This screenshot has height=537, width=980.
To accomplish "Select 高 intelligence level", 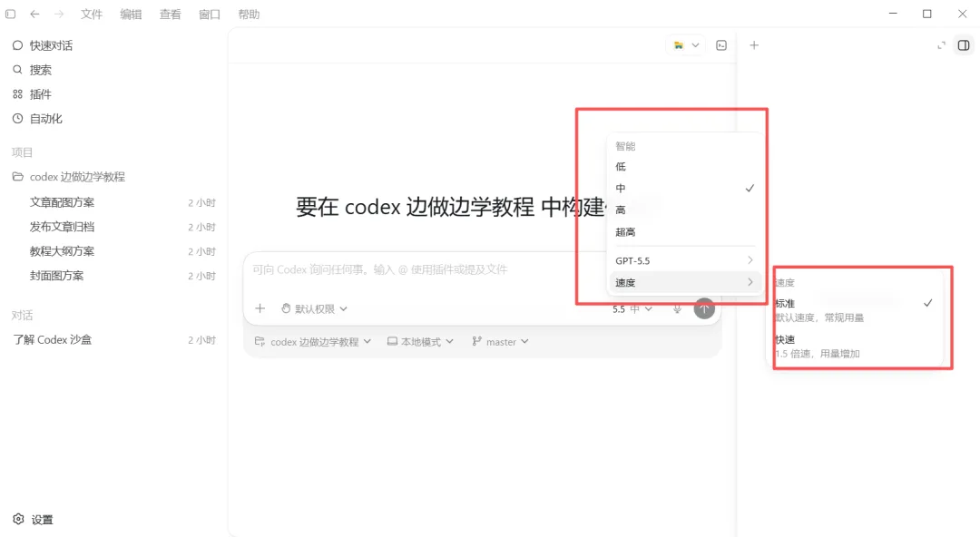I will click(685, 210).
